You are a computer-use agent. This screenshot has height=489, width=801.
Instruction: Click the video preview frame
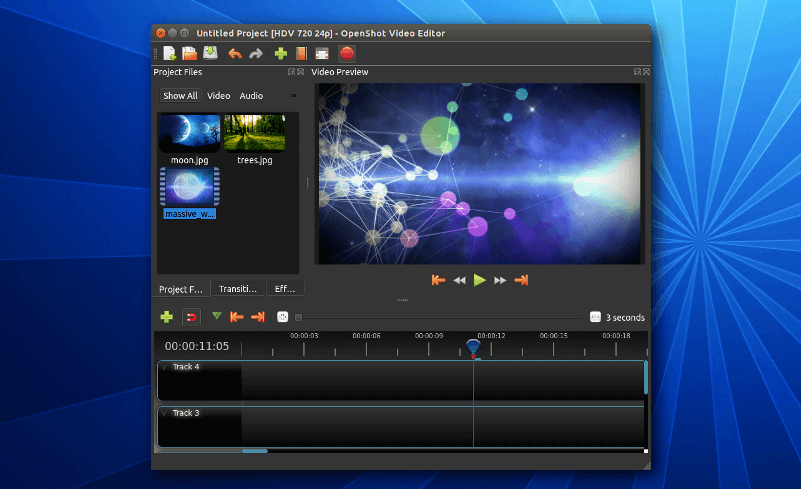[x=479, y=174]
